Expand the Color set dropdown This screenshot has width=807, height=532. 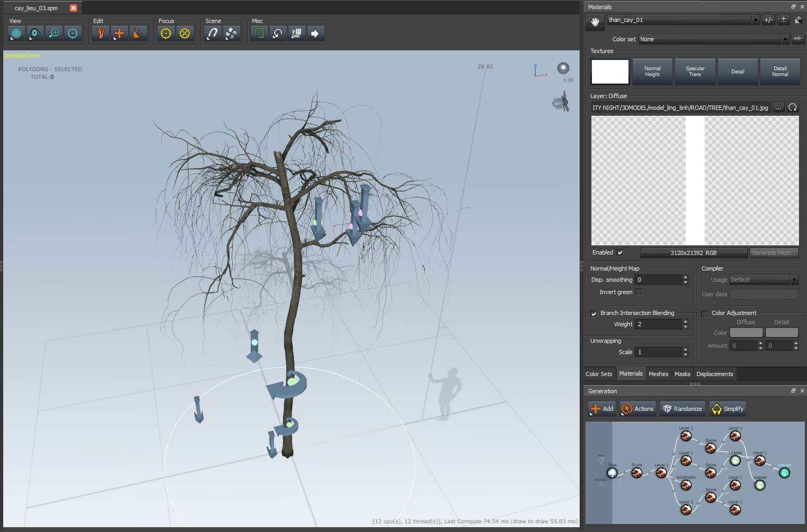pos(785,39)
